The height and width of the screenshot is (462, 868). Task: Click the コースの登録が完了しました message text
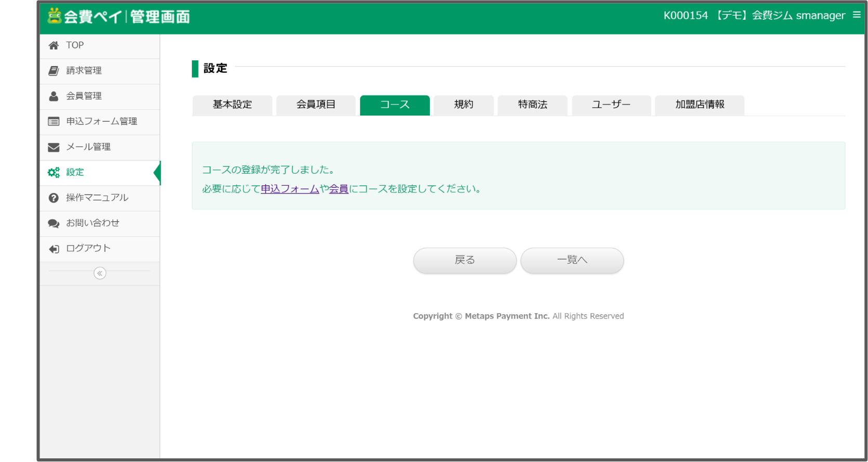pos(268,170)
